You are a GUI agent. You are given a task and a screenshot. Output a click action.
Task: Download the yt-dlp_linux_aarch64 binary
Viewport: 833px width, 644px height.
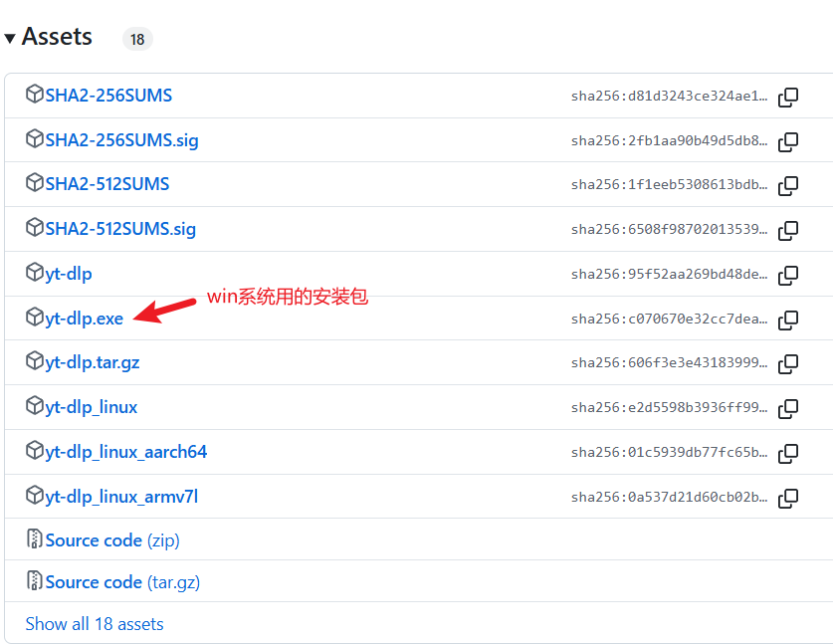click(126, 452)
